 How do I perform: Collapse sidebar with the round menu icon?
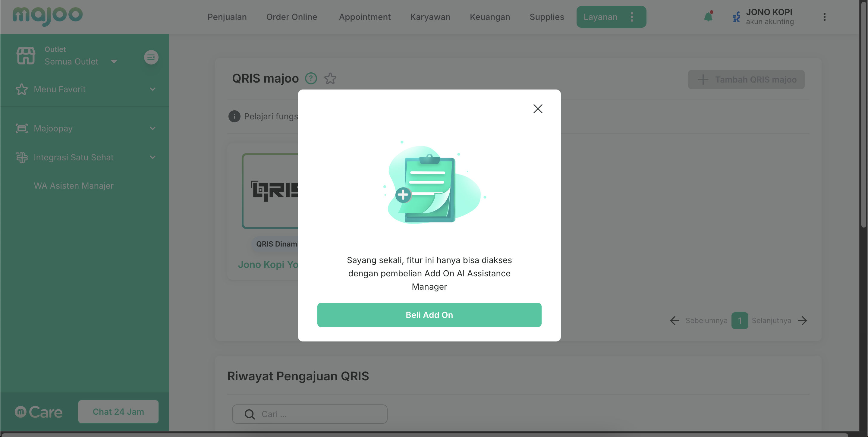(x=151, y=57)
